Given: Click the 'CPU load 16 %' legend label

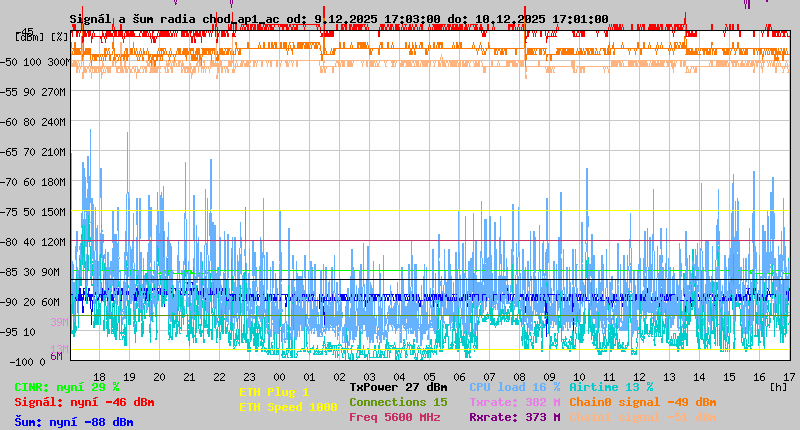Looking at the screenshot, I should click(515, 387).
